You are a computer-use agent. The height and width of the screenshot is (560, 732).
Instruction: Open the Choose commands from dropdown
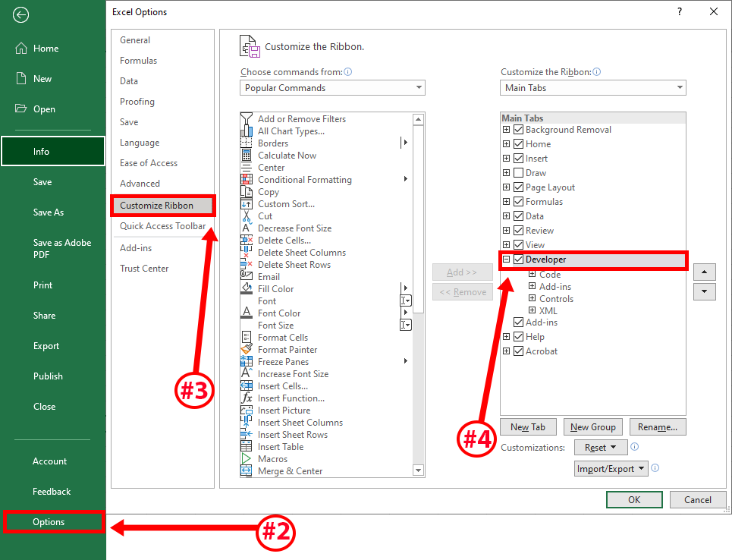tap(332, 88)
